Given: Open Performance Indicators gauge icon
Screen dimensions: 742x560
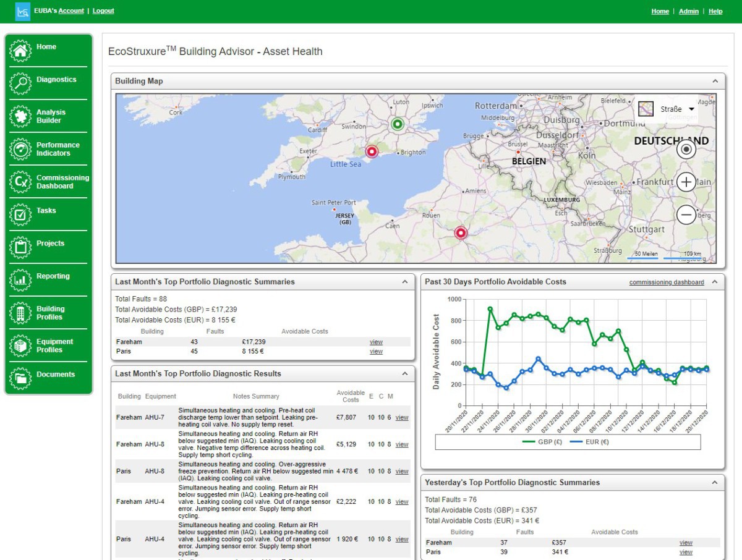Looking at the screenshot, I should pyautogui.click(x=21, y=149).
